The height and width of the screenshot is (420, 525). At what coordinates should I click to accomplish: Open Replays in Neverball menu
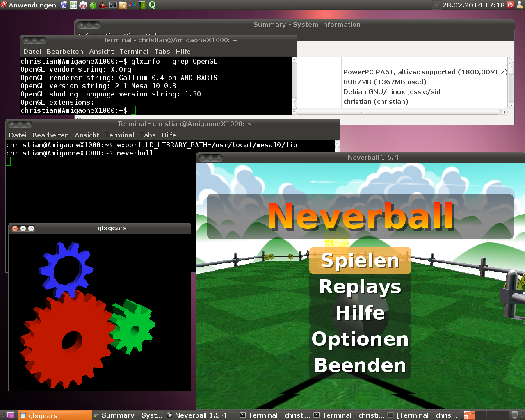[x=360, y=287]
